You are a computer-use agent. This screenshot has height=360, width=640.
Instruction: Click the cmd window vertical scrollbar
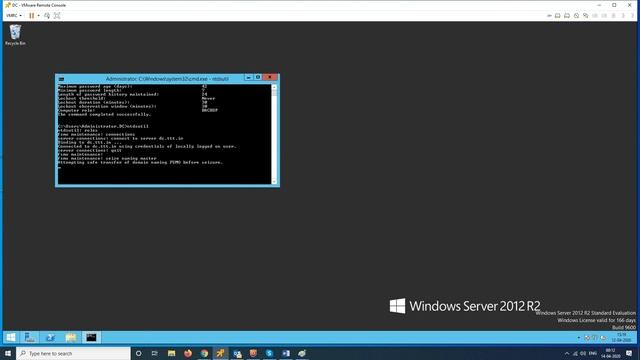click(x=274, y=134)
